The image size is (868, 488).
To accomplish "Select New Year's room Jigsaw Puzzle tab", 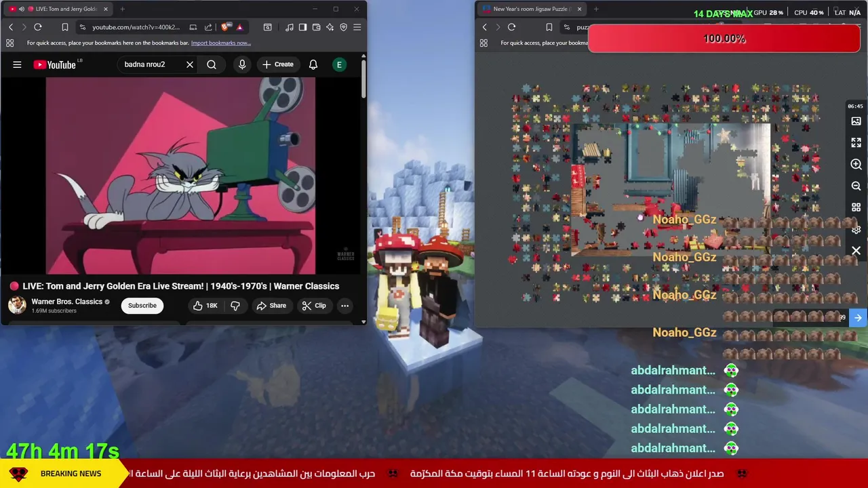I will point(532,9).
